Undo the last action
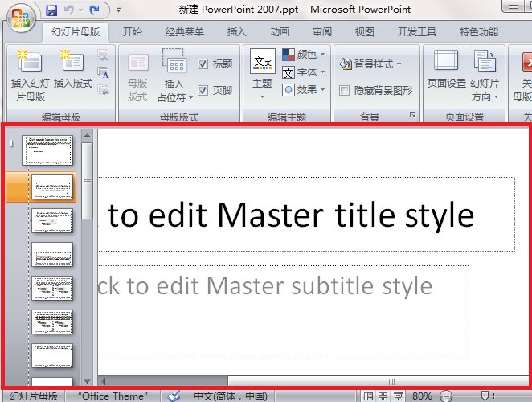532x402 pixels. [x=69, y=10]
